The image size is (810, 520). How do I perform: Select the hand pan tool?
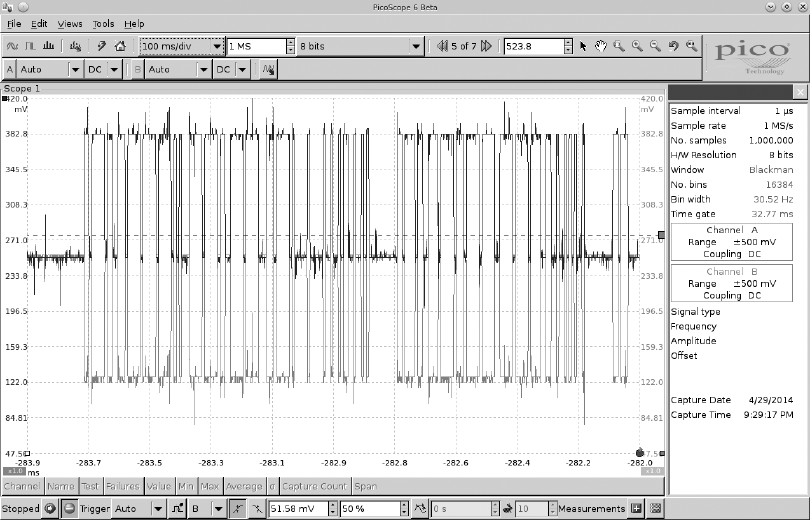click(600, 46)
